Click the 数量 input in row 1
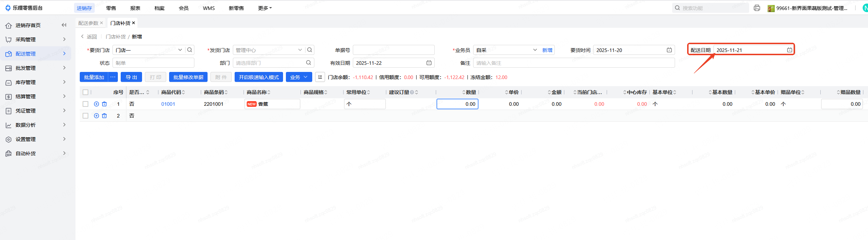The image size is (868, 240). [x=457, y=104]
